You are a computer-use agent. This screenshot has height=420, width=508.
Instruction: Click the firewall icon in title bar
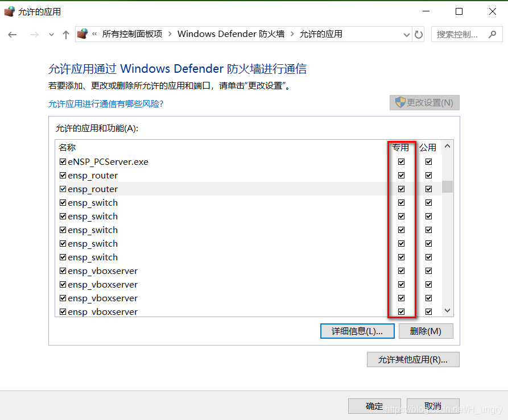(x=9, y=11)
